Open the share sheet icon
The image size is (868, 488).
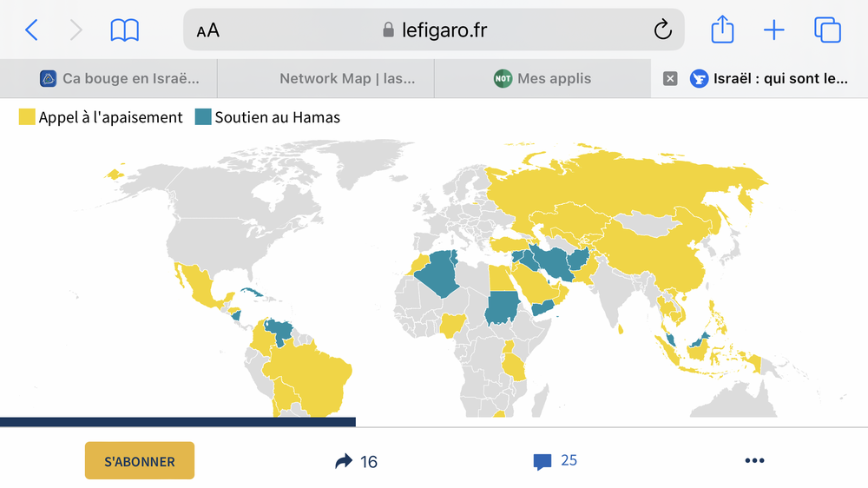722,31
